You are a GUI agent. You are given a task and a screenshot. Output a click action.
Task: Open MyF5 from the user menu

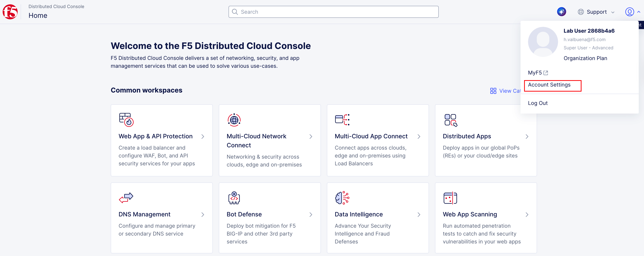(x=535, y=73)
